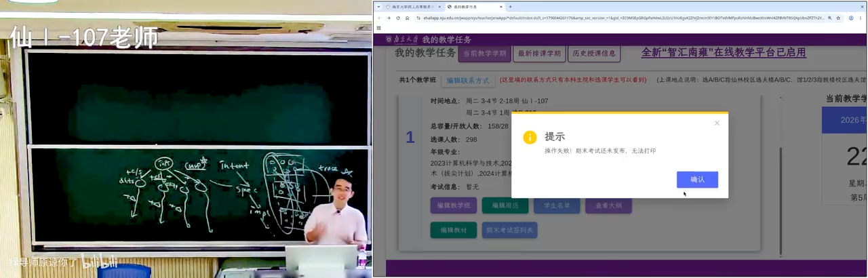
Task: Click the yellow info icon beside 提示
Action: (x=530, y=137)
